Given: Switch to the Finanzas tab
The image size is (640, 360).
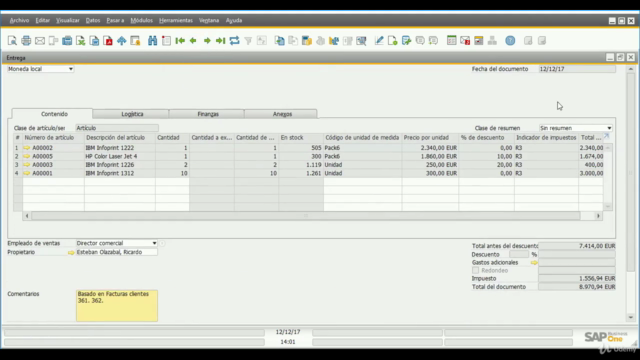Looking at the screenshot, I should tap(207, 114).
